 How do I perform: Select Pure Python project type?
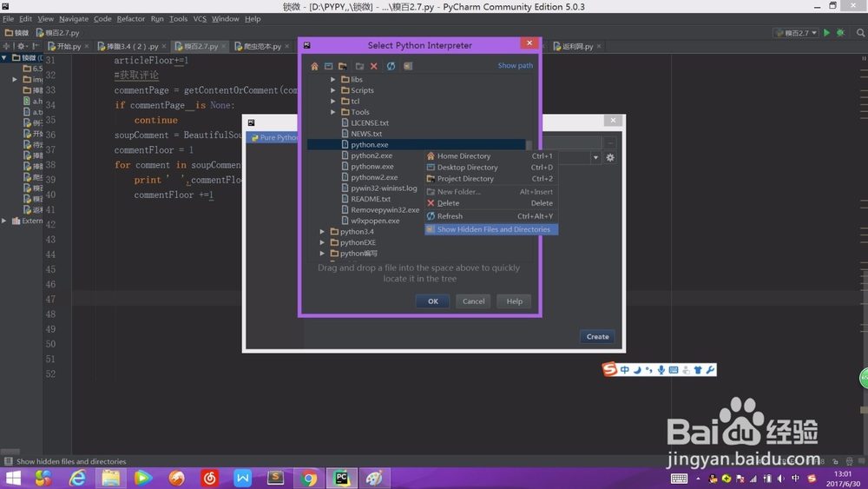274,137
